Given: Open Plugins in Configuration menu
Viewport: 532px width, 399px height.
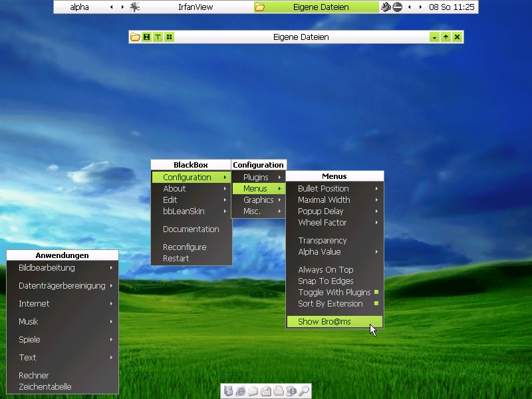Looking at the screenshot, I should click(x=259, y=177).
